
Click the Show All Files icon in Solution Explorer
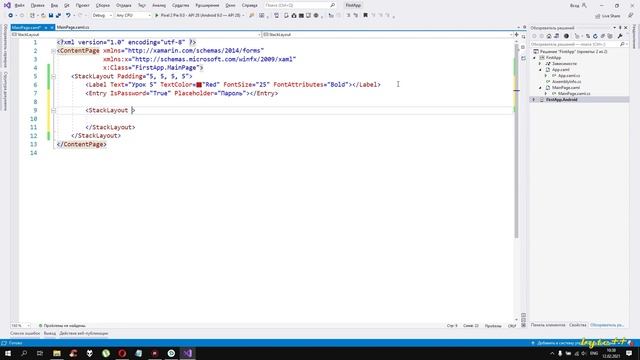click(x=610, y=36)
